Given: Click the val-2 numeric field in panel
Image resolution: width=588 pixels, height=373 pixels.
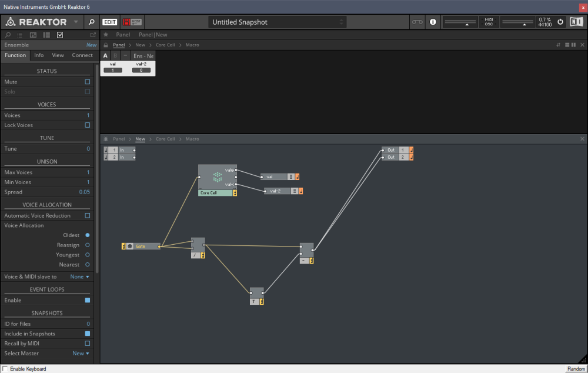Looking at the screenshot, I should pyautogui.click(x=141, y=70).
